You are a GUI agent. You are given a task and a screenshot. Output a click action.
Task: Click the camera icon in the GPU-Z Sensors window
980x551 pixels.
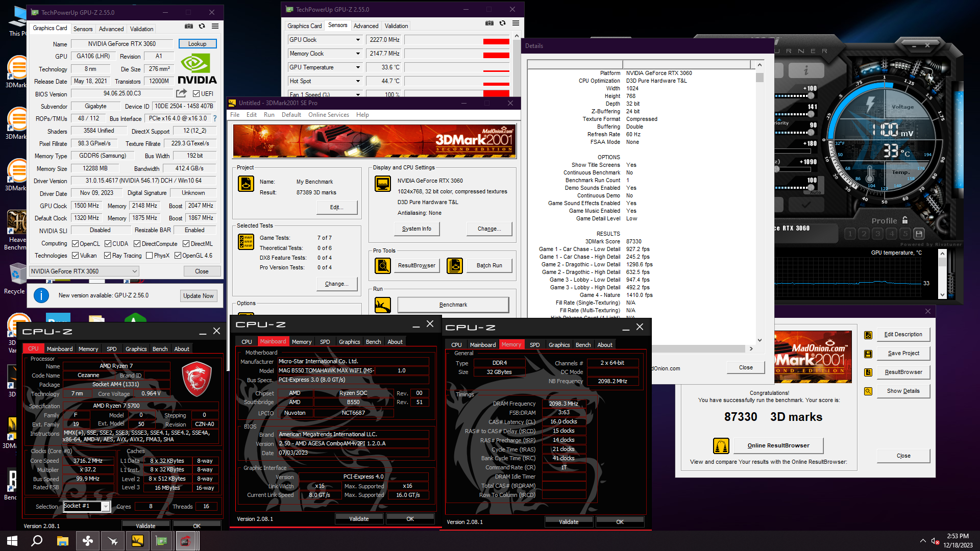pos(489,23)
